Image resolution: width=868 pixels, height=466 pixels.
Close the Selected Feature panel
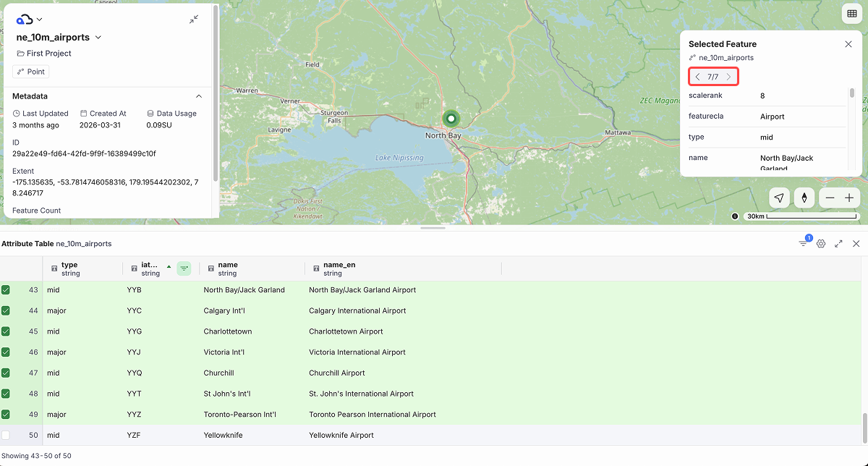[848, 44]
